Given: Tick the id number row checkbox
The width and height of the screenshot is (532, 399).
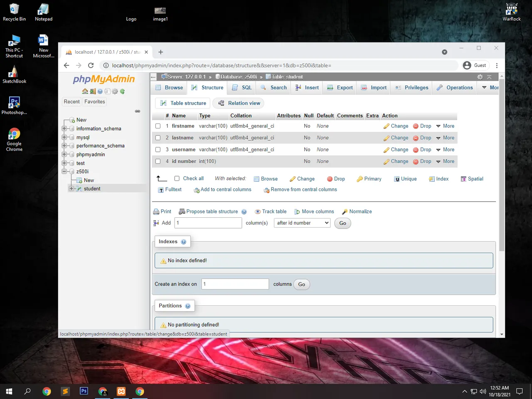Looking at the screenshot, I should pos(158,161).
